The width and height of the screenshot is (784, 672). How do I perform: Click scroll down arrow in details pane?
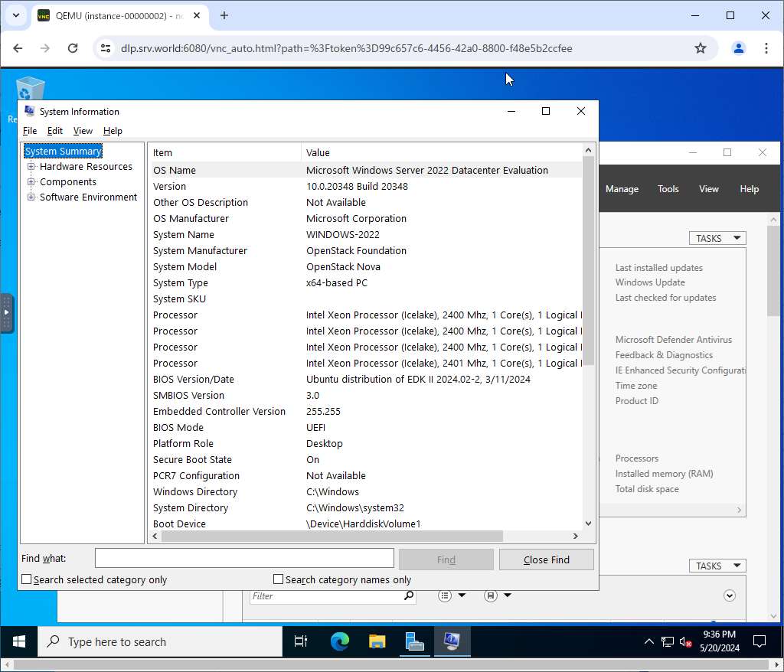(x=588, y=524)
